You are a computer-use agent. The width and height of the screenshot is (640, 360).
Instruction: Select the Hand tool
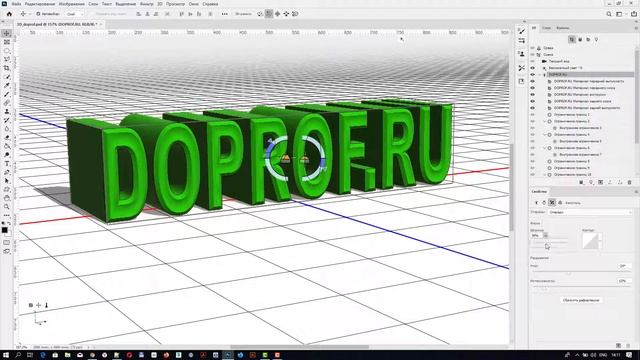[x=7, y=198]
